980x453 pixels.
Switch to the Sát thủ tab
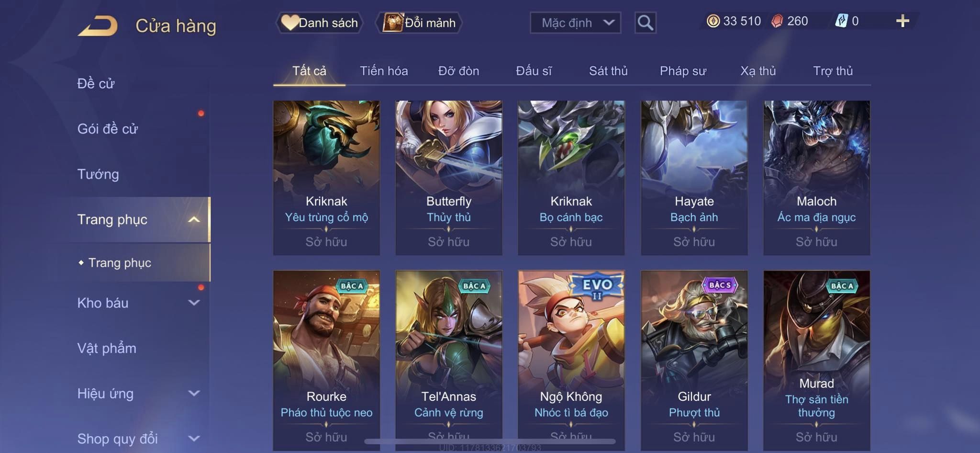click(608, 71)
